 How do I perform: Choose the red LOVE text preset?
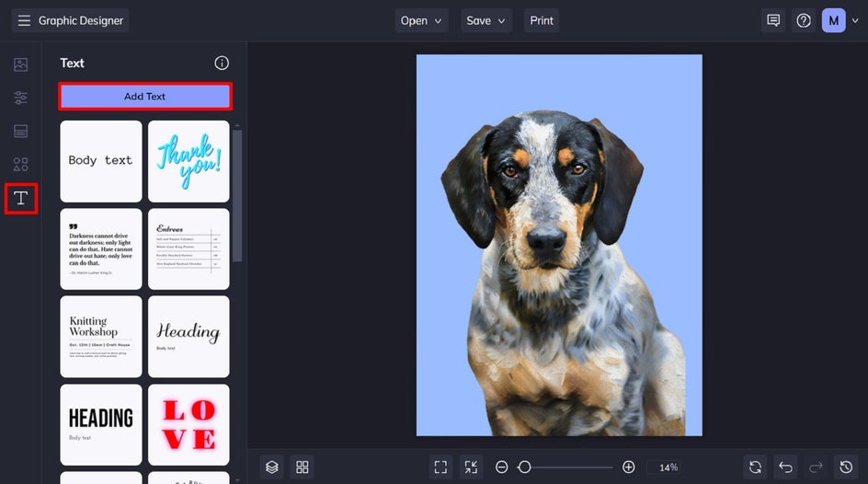pyautogui.click(x=188, y=425)
